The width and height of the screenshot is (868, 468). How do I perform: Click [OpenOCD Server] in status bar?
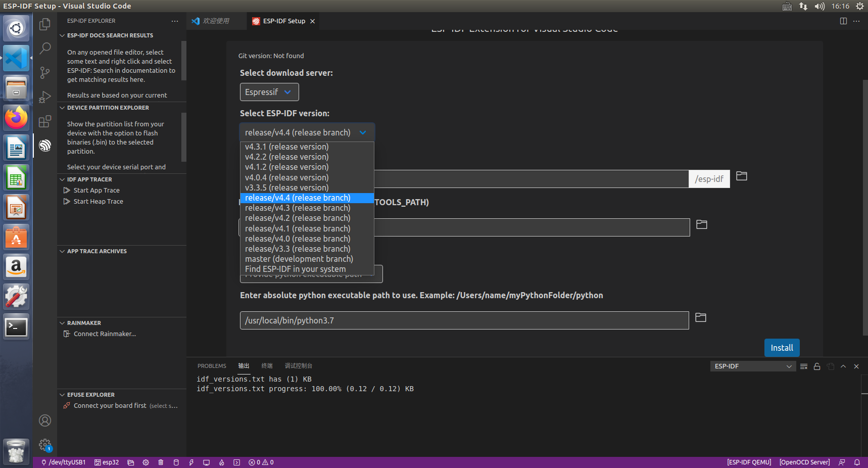click(x=804, y=462)
